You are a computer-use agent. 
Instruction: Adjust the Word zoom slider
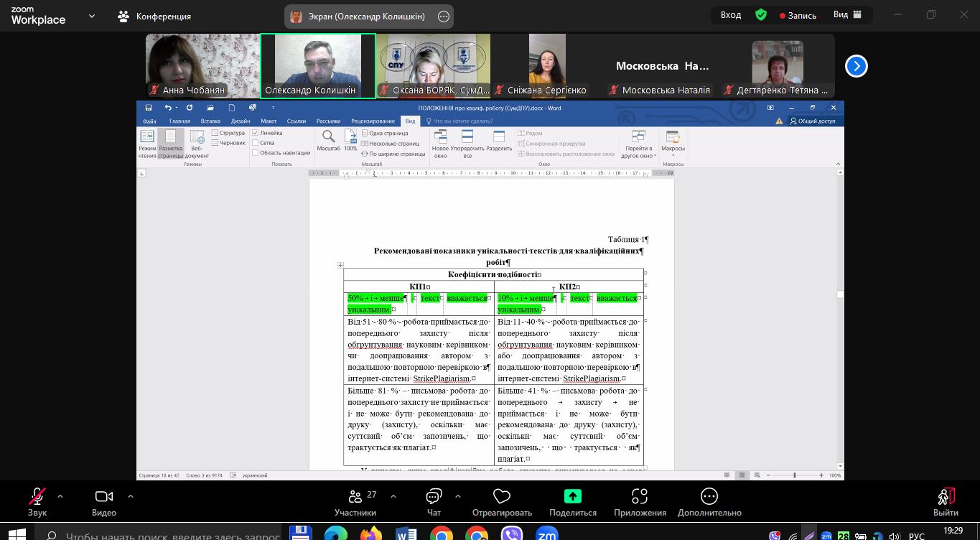click(x=794, y=475)
